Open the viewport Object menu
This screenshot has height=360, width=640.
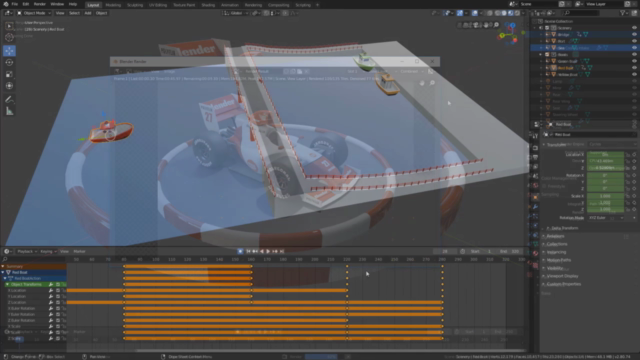[x=101, y=13]
